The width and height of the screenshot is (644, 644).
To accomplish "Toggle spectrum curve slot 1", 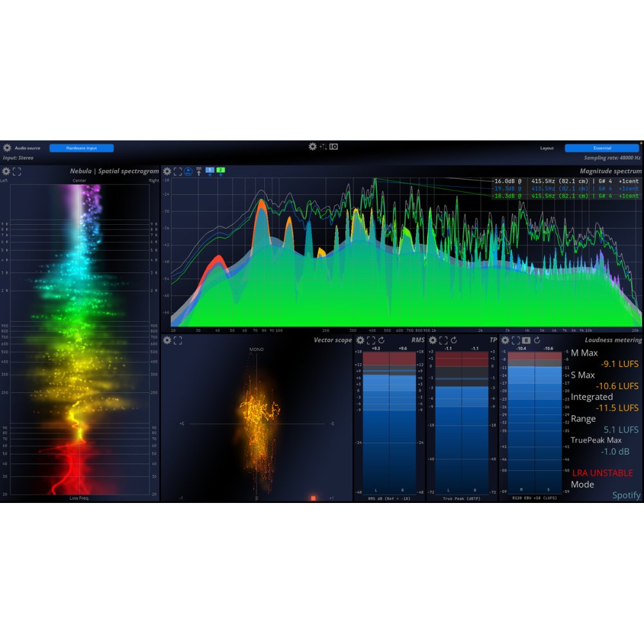I will pyautogui.click(x=209, y=171).
